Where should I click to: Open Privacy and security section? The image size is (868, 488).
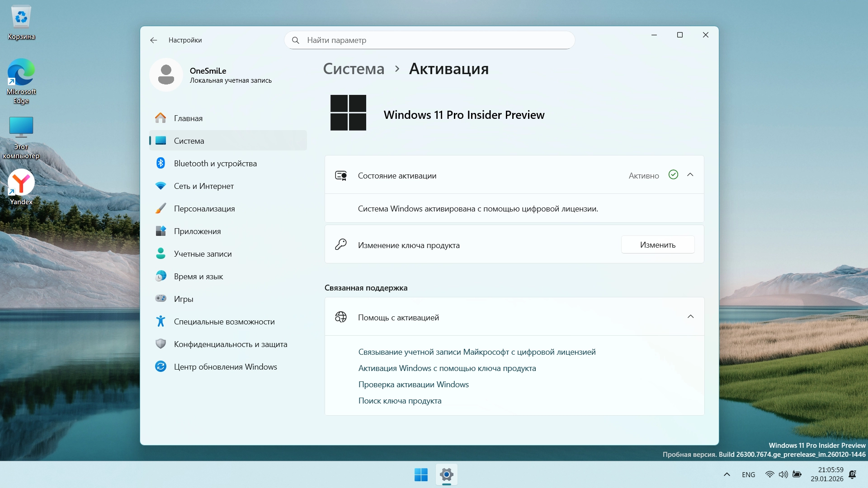pyautogui.click(x=230, y=344)
